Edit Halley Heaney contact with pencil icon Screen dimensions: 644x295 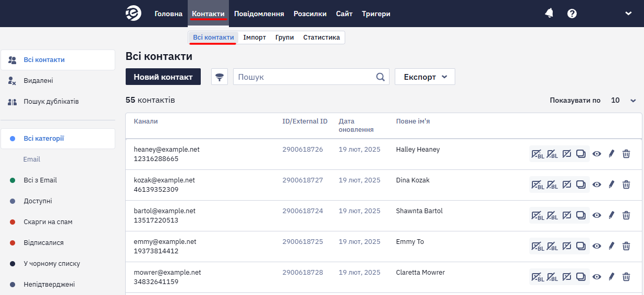[x=612, y=154]
